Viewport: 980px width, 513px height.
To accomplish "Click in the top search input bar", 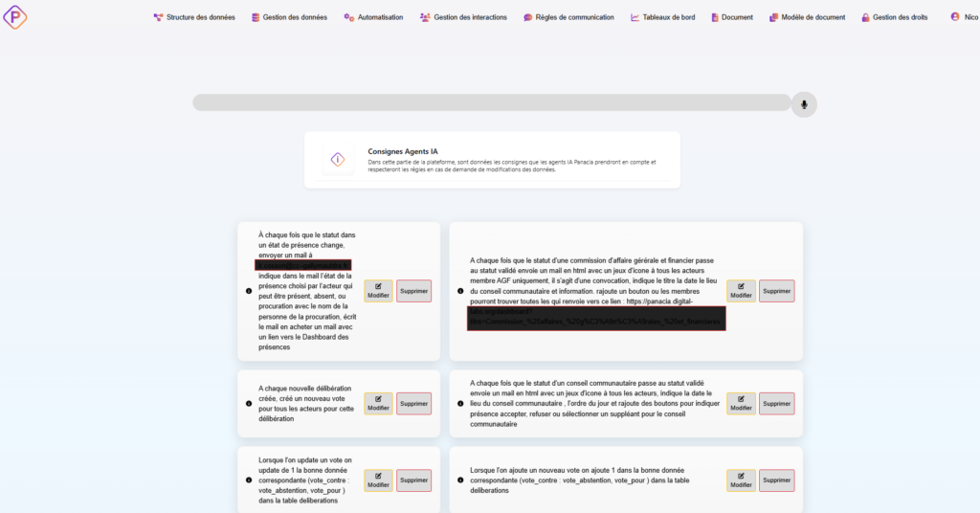I will (491, 103).
